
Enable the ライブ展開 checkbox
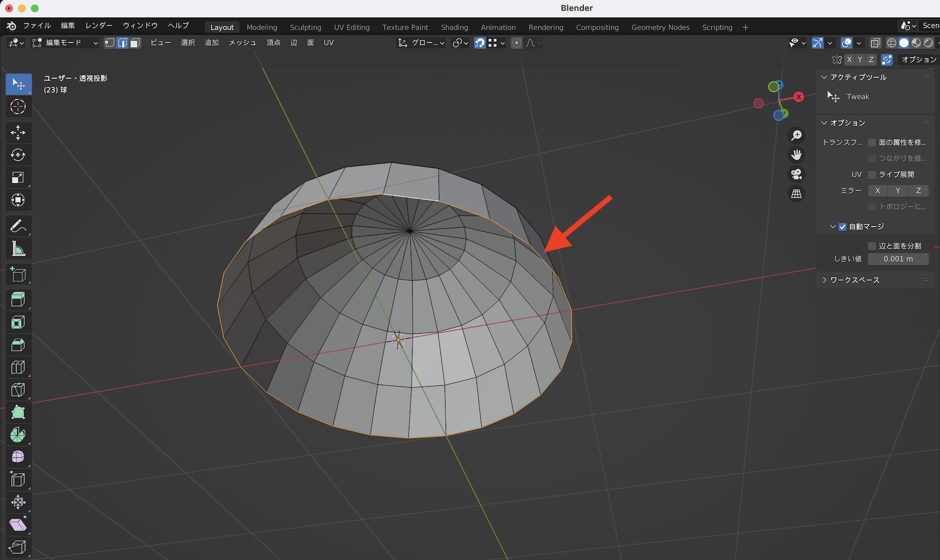pos(872,175)
